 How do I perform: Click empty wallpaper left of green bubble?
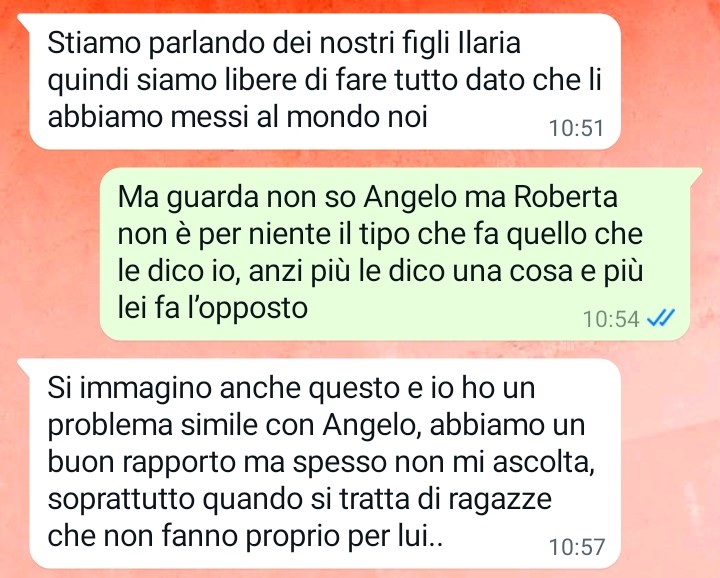pos(50,254)
